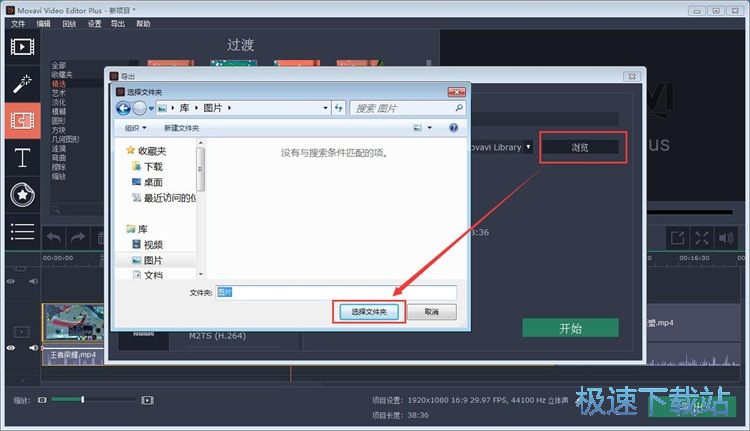
Task: Click the library root icon in address bar
Action: coord(162,109)
